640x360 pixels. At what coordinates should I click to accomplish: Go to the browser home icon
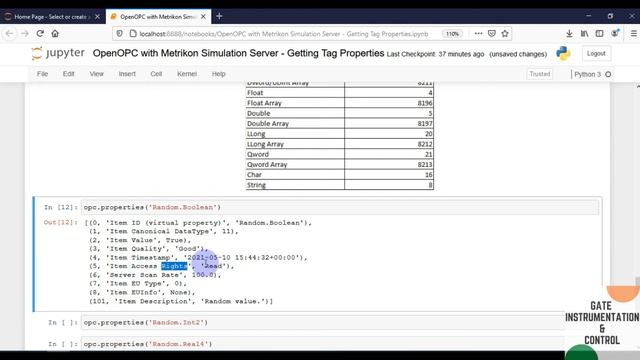55,33
